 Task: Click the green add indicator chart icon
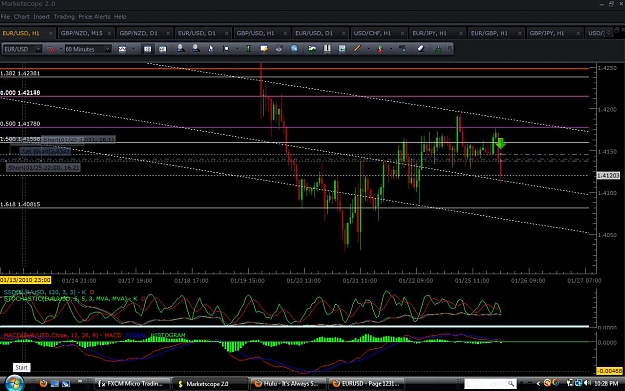pos(312,49)
